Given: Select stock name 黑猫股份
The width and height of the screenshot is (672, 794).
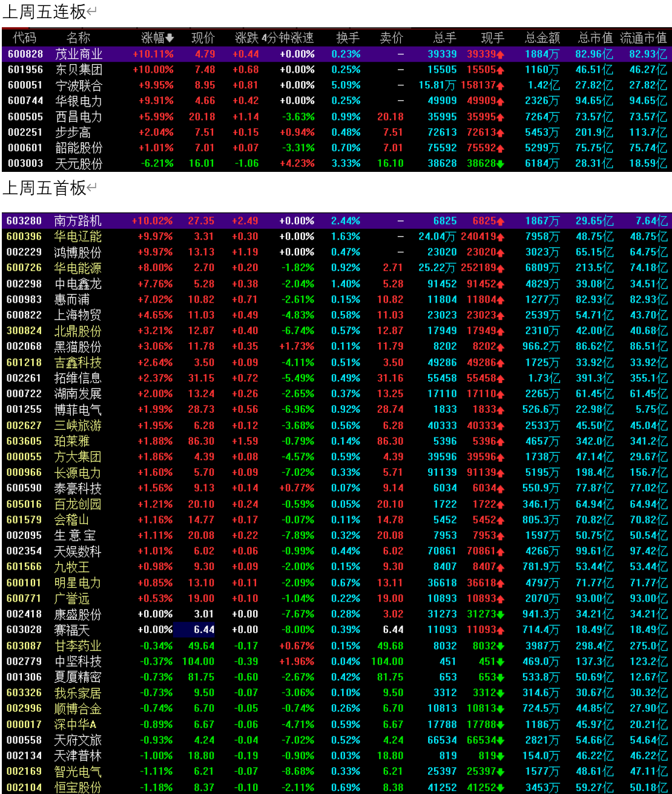Looking at the screenshot, I should 78,347.
